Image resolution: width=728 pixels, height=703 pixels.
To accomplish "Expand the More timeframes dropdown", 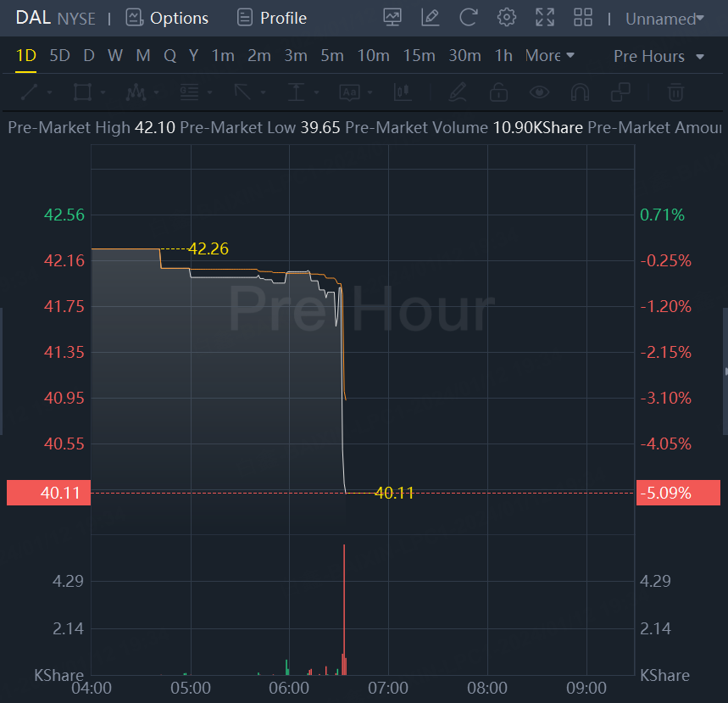I will (x=550, y=56).
